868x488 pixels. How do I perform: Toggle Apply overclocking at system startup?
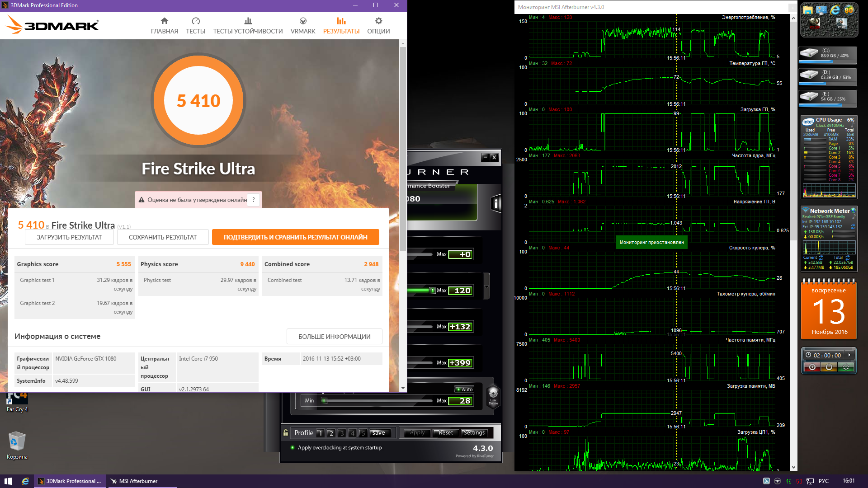pos(292,448)
